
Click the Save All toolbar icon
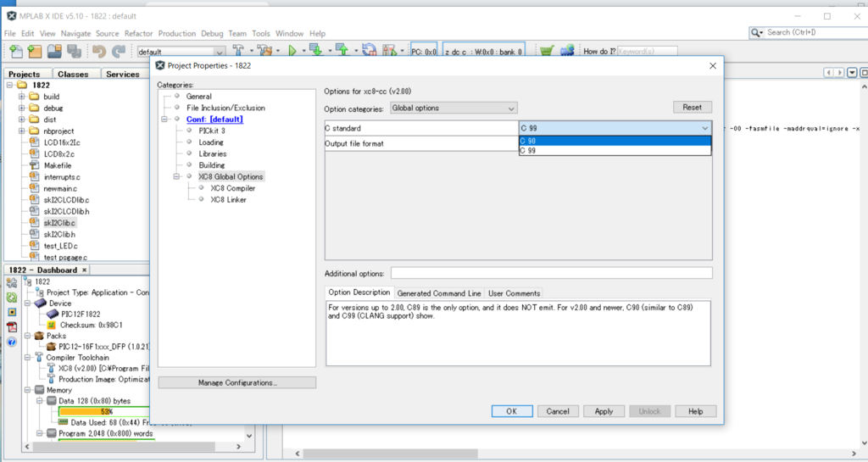(75, 52)
